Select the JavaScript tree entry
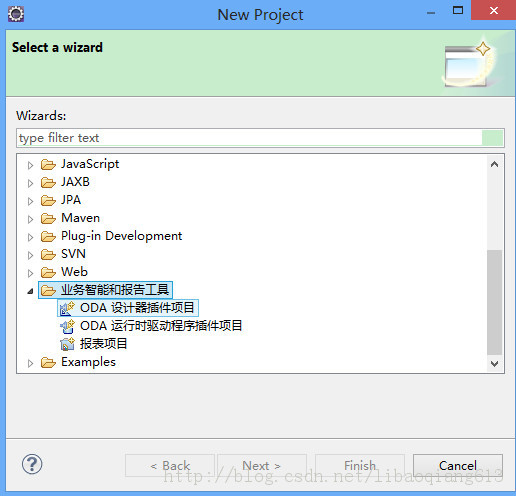 90,164
